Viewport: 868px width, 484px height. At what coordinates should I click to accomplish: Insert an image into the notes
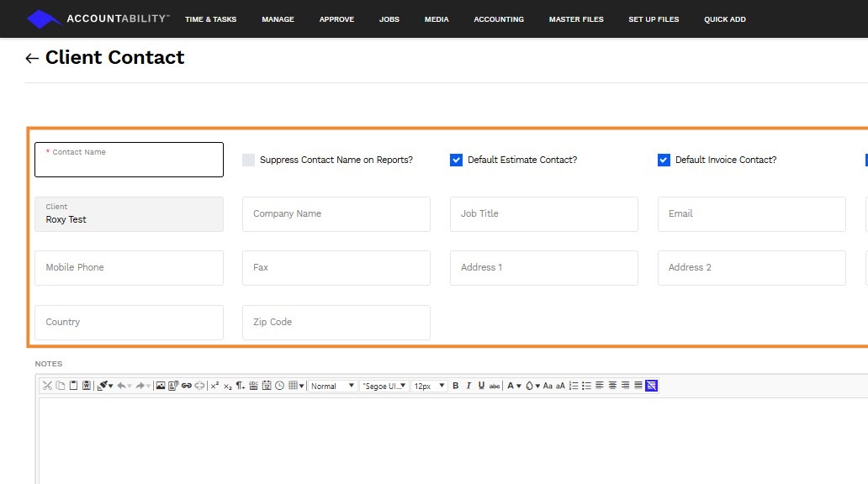coord(161,386)
